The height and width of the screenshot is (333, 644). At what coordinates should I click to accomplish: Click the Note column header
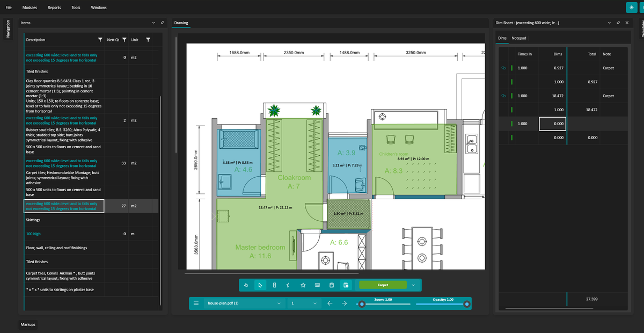tap(607, 54)
